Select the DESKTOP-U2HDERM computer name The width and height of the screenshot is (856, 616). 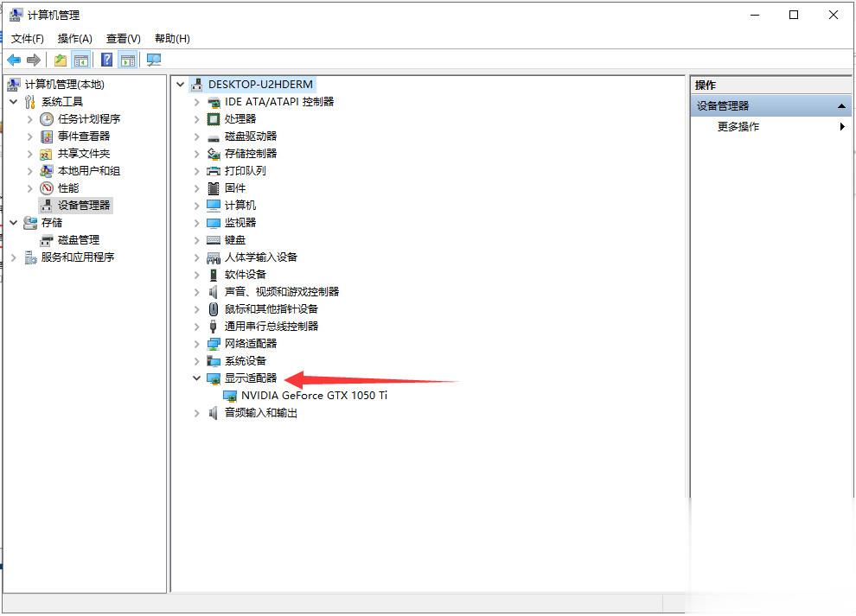(260, 85)
